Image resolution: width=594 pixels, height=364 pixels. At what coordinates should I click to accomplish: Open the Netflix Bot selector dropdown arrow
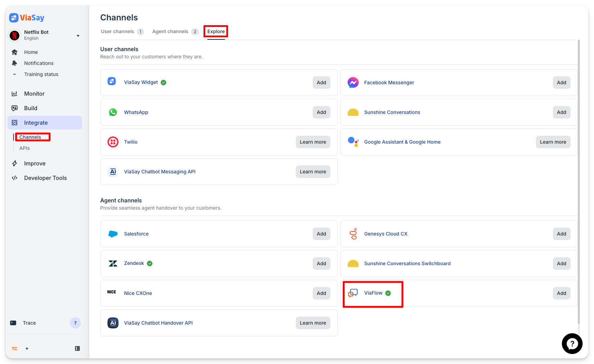78,36
